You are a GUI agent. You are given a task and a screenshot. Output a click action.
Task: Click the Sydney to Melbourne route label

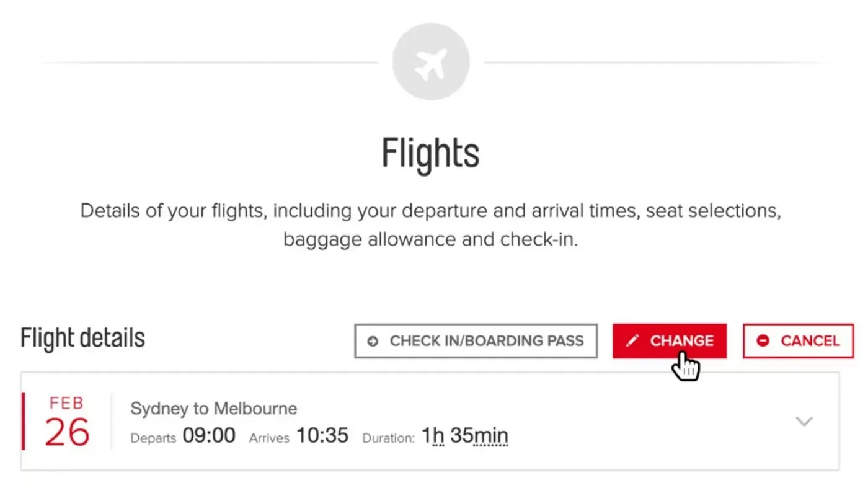click(213, 408)
